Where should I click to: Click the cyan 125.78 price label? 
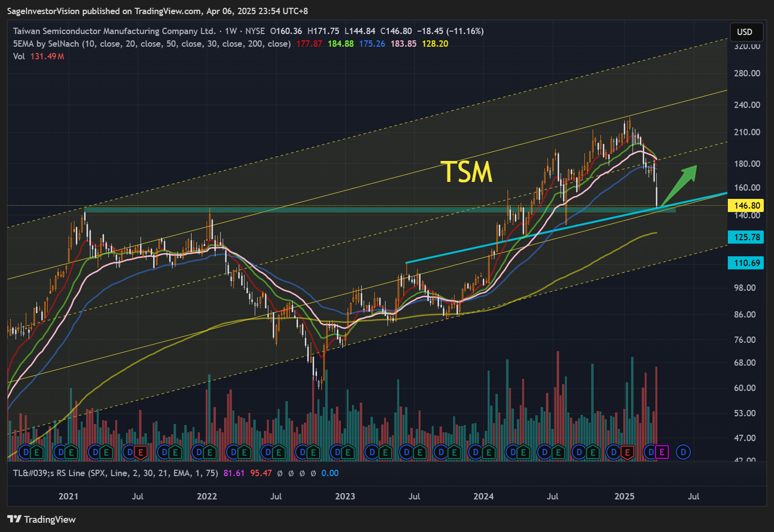746,237
